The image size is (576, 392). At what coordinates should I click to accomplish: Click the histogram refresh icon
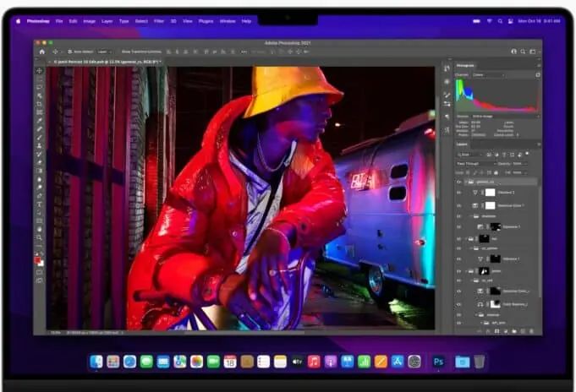coord(537,75)
